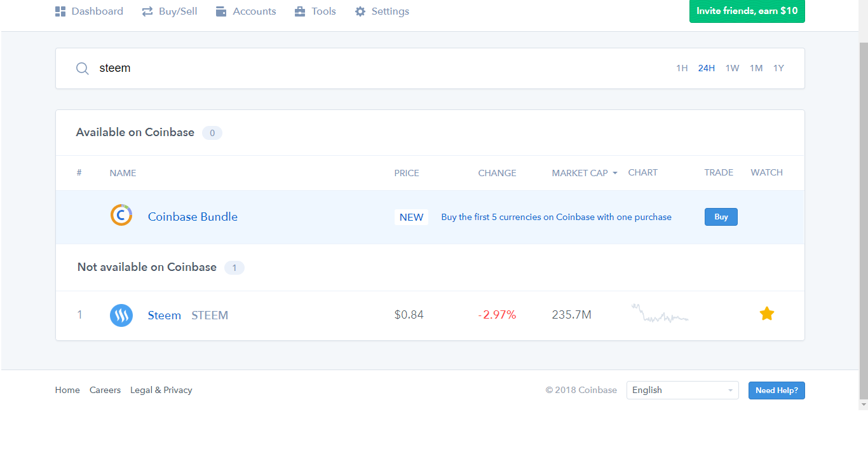Follow the Legal & Privacy footer link
The width and height of the screenshot is (868, 463).
(161, 390)
